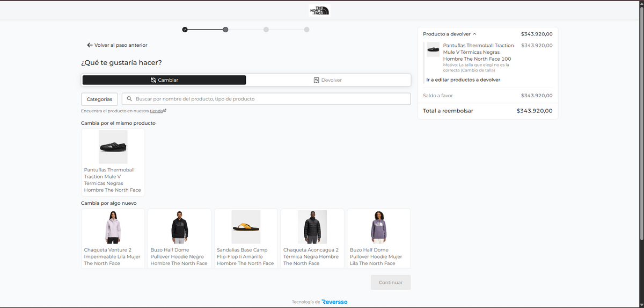
Task: Collapse Producto a devolver chevron
Action: coord(474,34)
